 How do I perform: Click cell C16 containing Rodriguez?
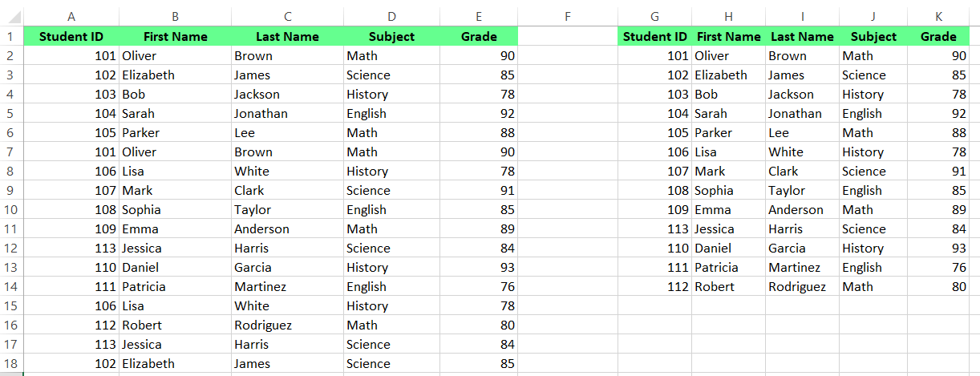[287, 325]
